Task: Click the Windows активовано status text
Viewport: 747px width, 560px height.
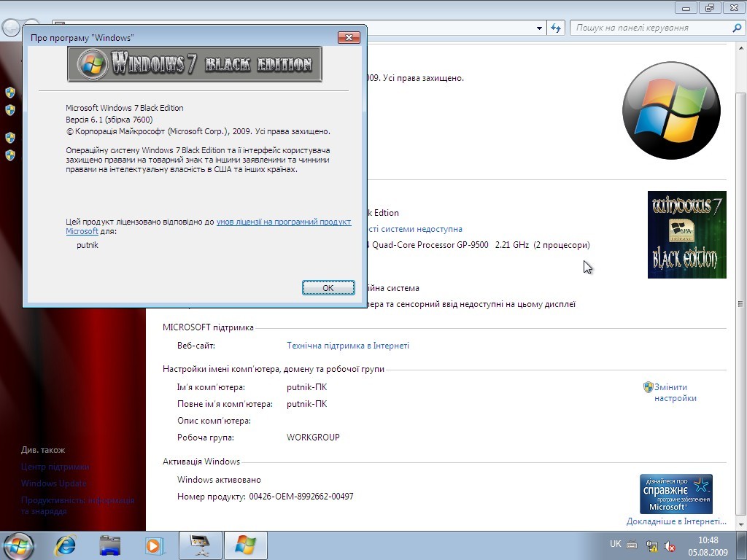Action: point(219,480)
